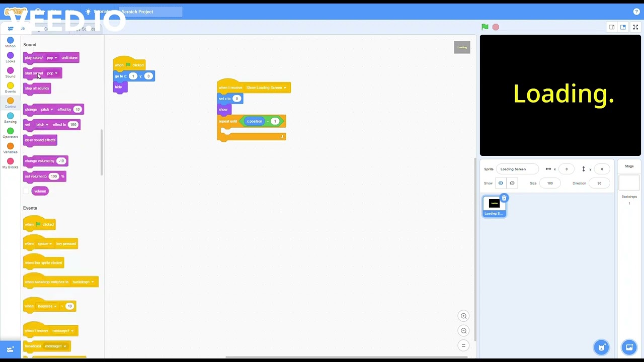The height and width of the screenshot is (362, 644).
Task: Hide the sprite with crossed-eye button
Action: coord(512,183)
